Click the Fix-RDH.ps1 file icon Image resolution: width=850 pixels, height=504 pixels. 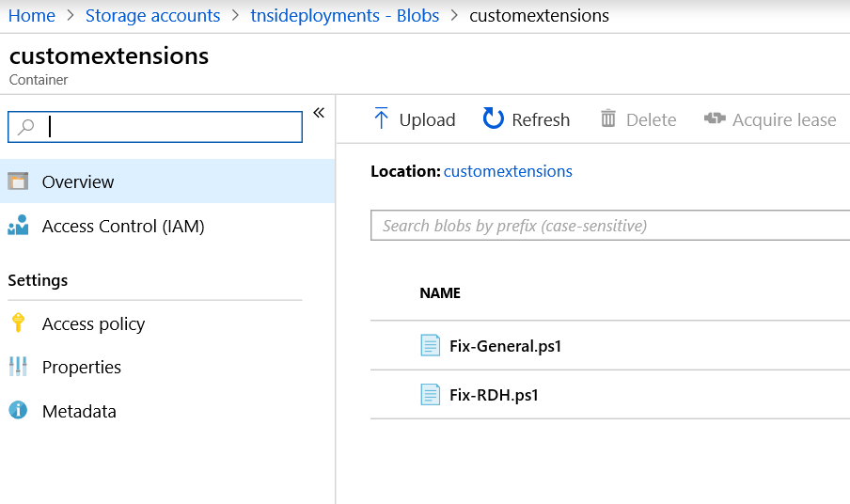click(x=431, y=394)
